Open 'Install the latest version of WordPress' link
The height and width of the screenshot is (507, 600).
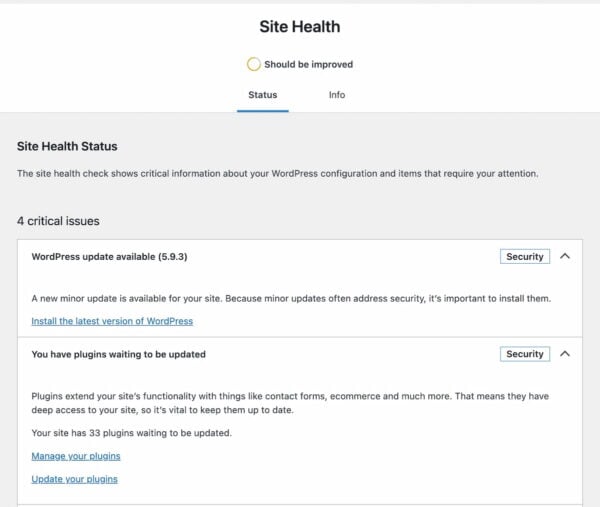112,321
